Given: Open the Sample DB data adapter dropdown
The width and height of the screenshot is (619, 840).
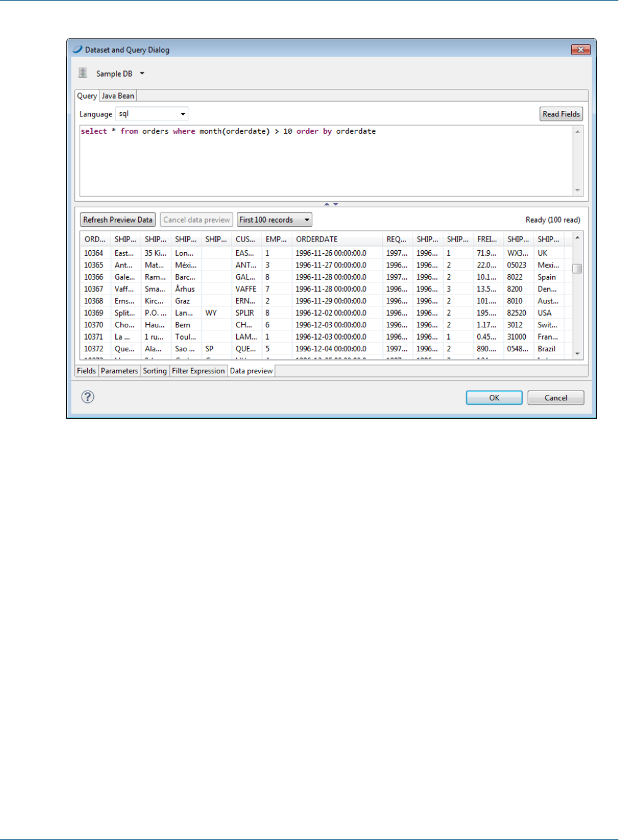Looking at the screenshot, I should [142, 74].
